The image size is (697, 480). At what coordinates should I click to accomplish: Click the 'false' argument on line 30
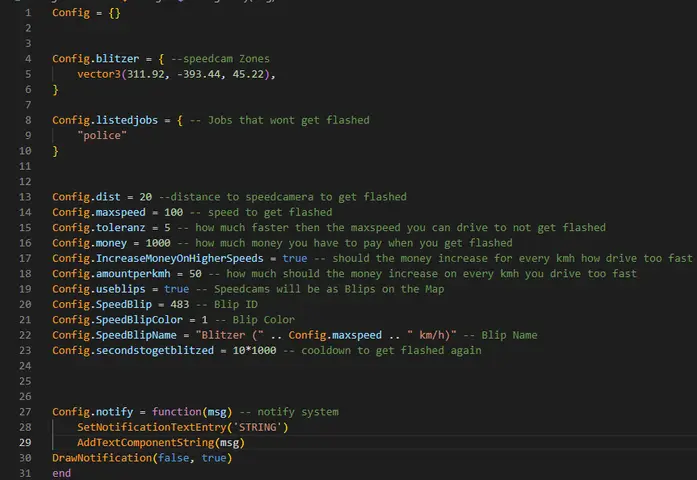click(173, 458)
